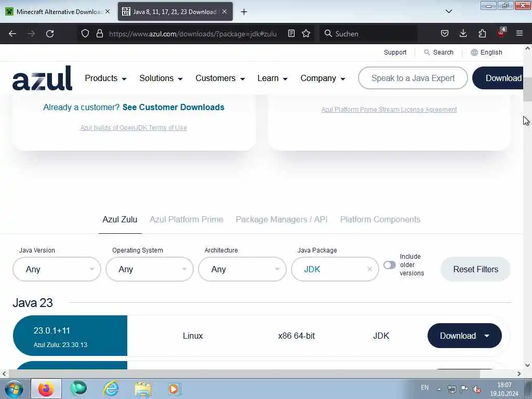Viewport: 532px width, 399px height.
Task: Click the URL address field
Action: (193, 34)
